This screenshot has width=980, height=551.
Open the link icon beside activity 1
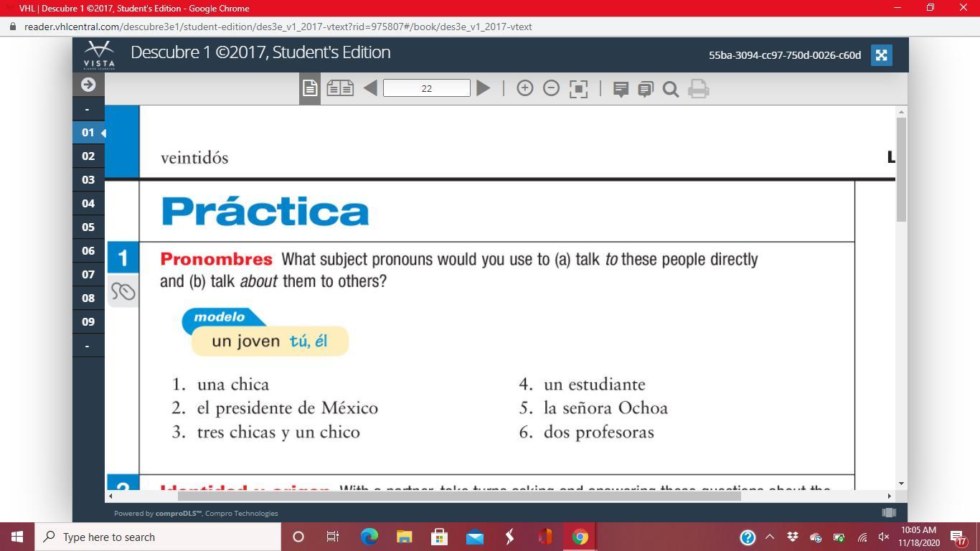[x=123, y=291]
